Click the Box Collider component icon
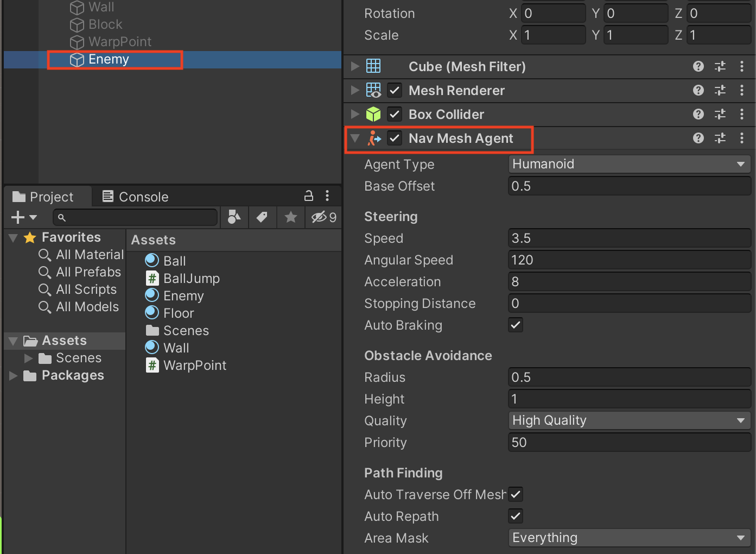 [x=374, y=114]
